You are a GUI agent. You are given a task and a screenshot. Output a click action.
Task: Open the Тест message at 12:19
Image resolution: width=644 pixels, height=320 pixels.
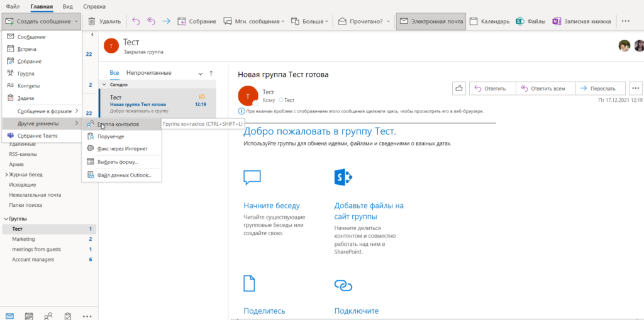(157, 104)
